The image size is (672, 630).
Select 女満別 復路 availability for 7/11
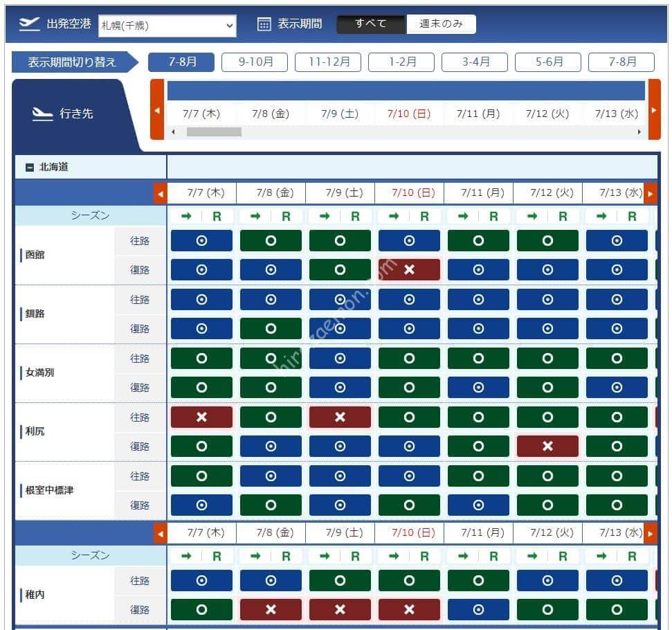tap(478, 387)
